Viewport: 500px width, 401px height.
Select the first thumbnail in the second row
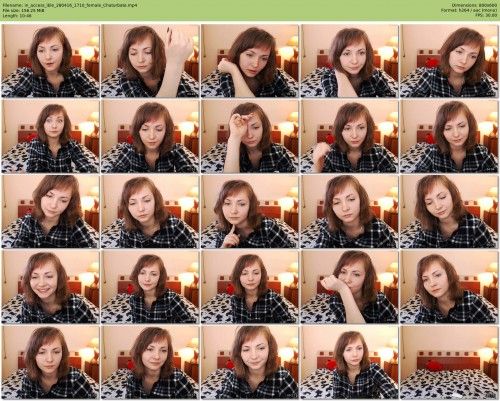[51, 136]
